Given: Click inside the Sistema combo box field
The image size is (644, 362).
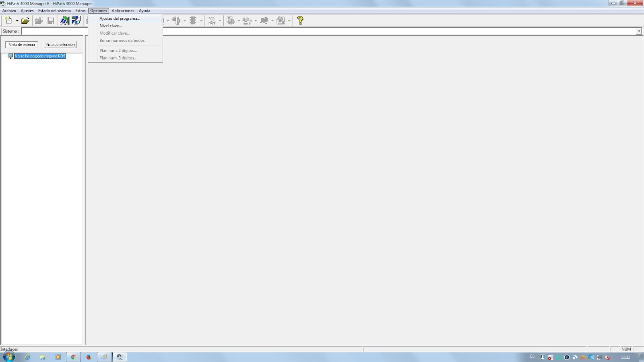Looking at the screenshot, I should (328, 31).
